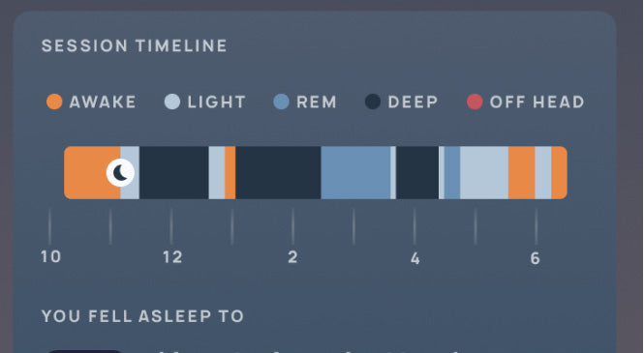Select the second long deep sleep segment
Screen dimensions: 644x353
pos(279,172)
